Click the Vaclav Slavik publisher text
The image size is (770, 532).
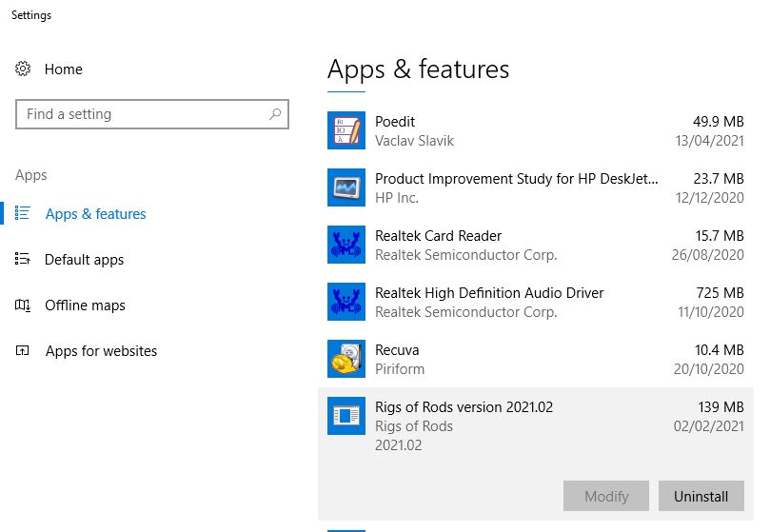click(x=414, y=141)
